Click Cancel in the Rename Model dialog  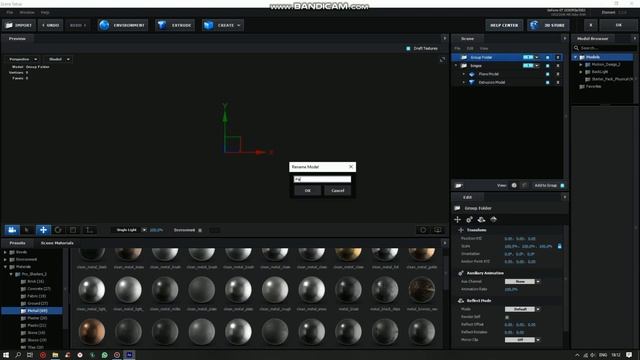point(338,191)
